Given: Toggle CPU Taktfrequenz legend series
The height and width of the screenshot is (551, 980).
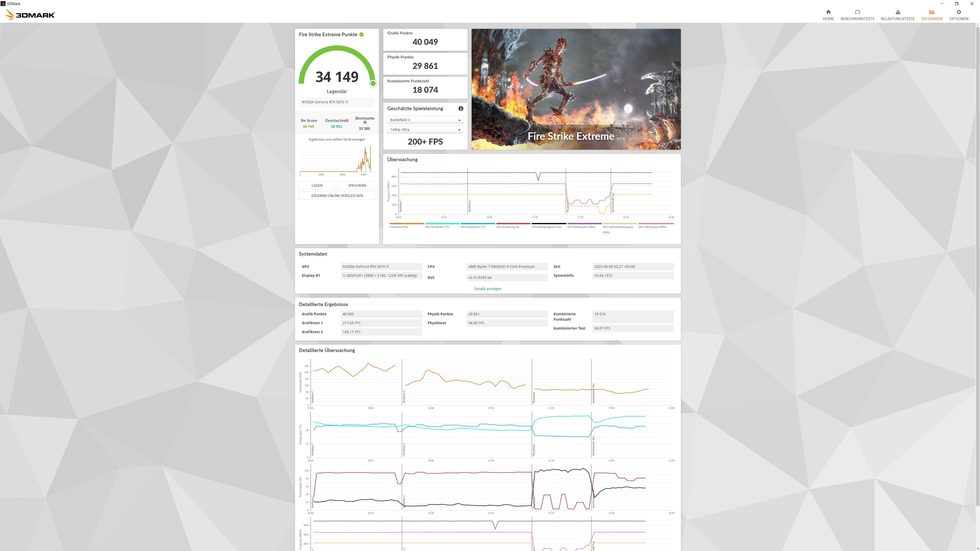Looking at the screenshot, I should (x=581, y=227).
